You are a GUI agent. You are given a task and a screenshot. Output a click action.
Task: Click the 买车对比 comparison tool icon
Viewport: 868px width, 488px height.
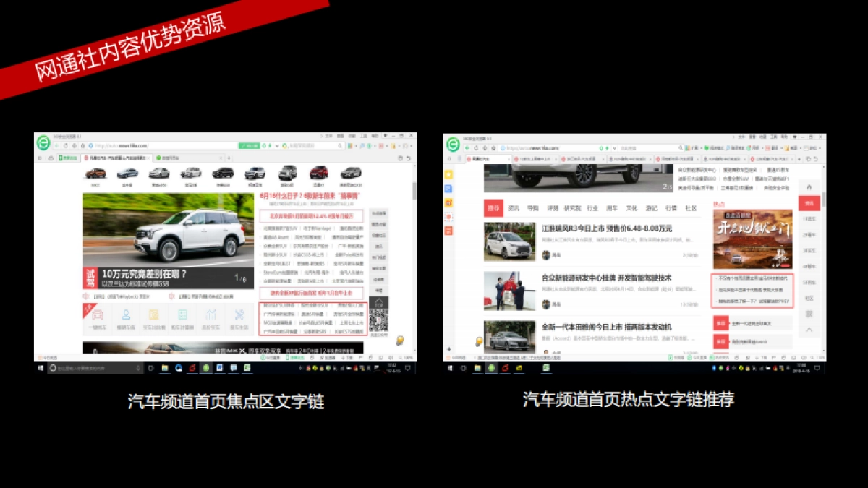tap(153, 314)
